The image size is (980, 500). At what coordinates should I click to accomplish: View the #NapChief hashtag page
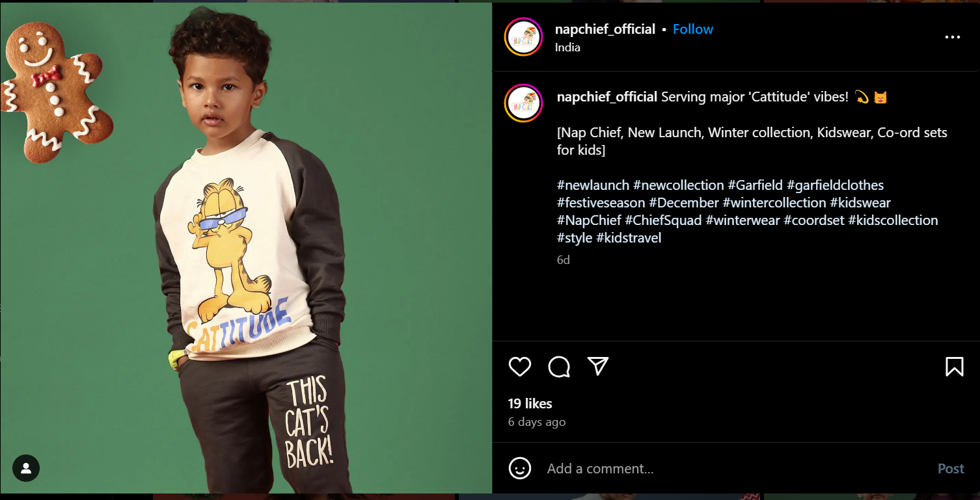[589, 220]
